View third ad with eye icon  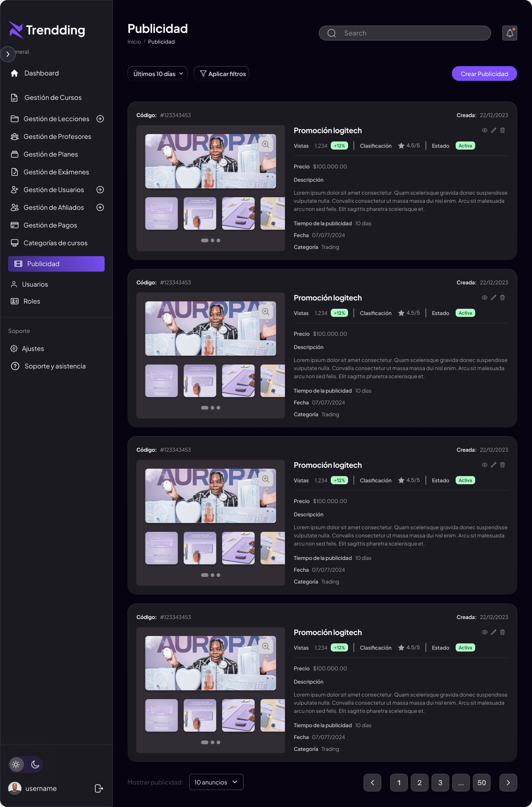(484, 465)
